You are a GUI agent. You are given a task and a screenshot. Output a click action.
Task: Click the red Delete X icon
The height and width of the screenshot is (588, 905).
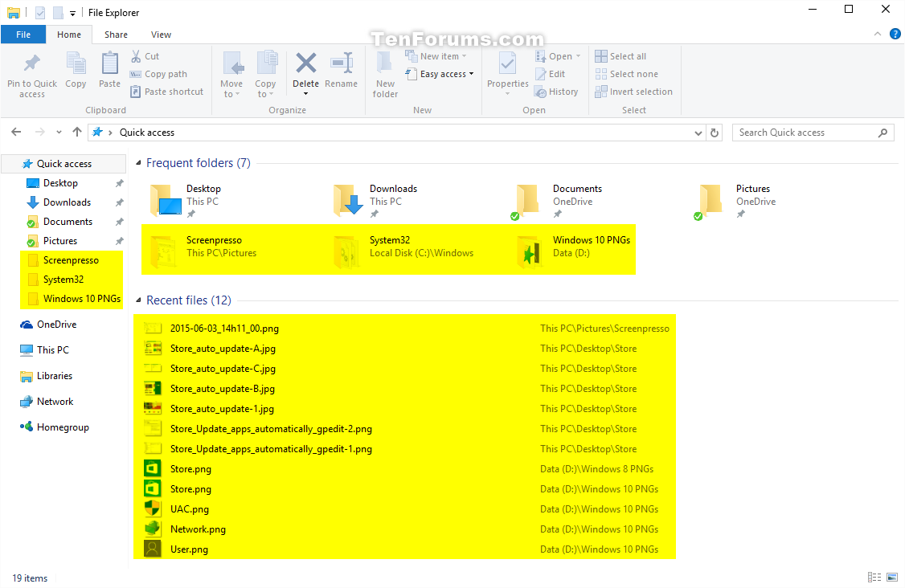point(306,63)
